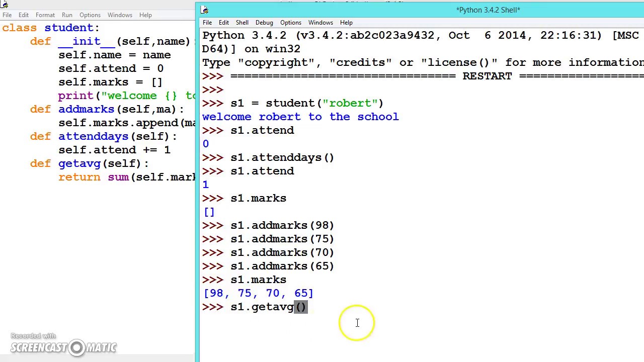Click the 'return sum' line in editor
Image resolution: width=644 pixels, height=362 pixels.
127,177
